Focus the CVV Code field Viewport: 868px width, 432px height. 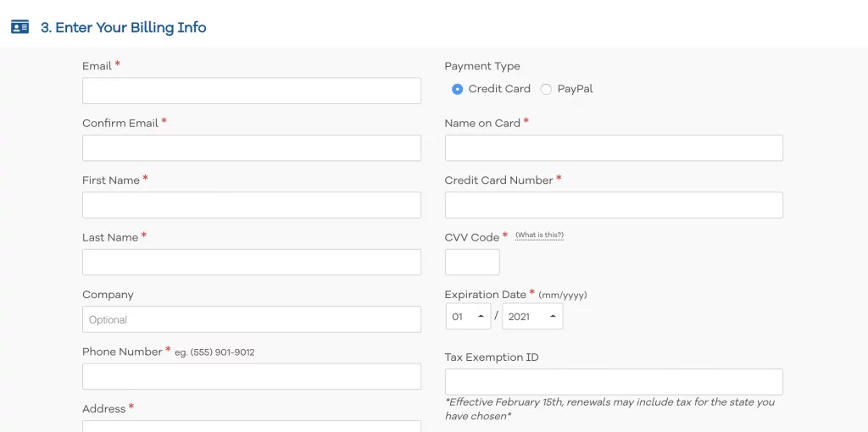click(x=472, y=263)
